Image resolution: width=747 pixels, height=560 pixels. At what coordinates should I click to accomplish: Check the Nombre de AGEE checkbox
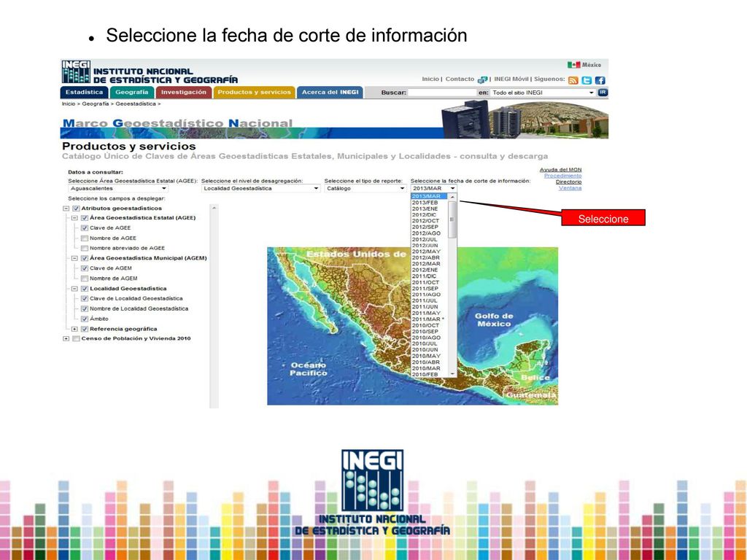(85, 238)
